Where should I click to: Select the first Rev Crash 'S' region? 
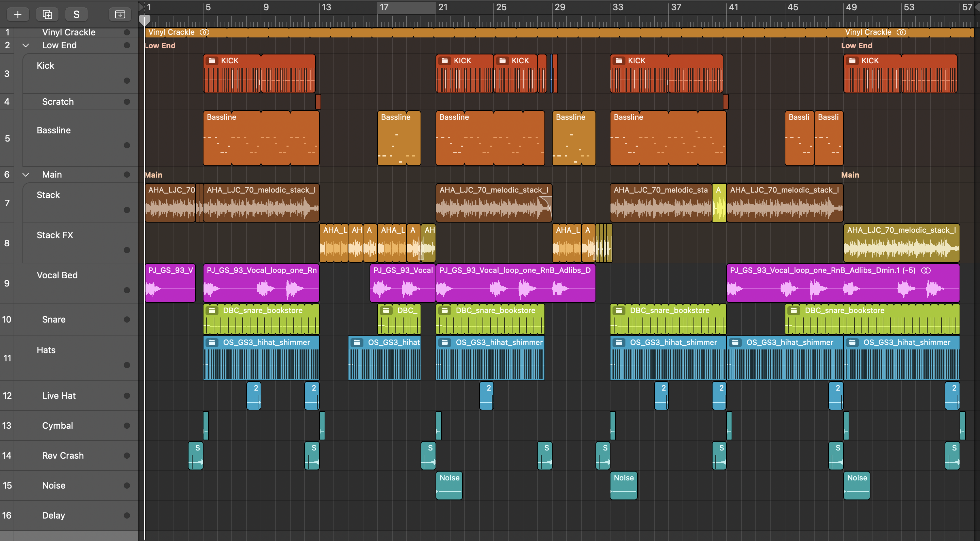click(196, 456)
